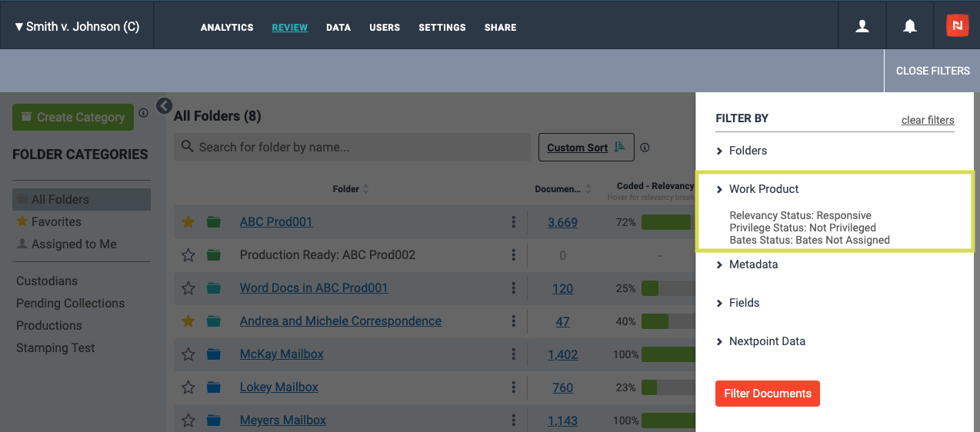Click the red Nextpoint logo icon
Screen dimensions: 980x432
pos(957,26)
